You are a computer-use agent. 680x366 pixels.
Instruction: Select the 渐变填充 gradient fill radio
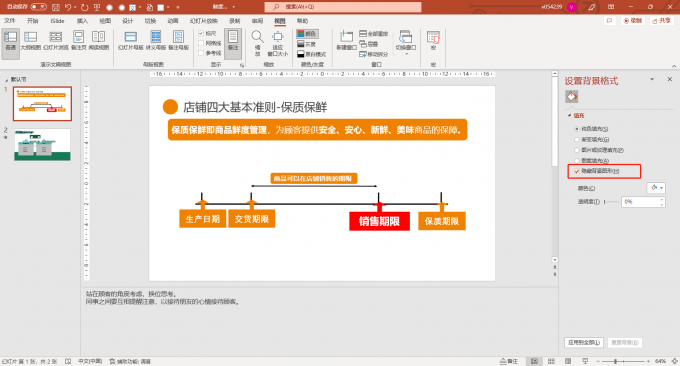tap(577, 139)
